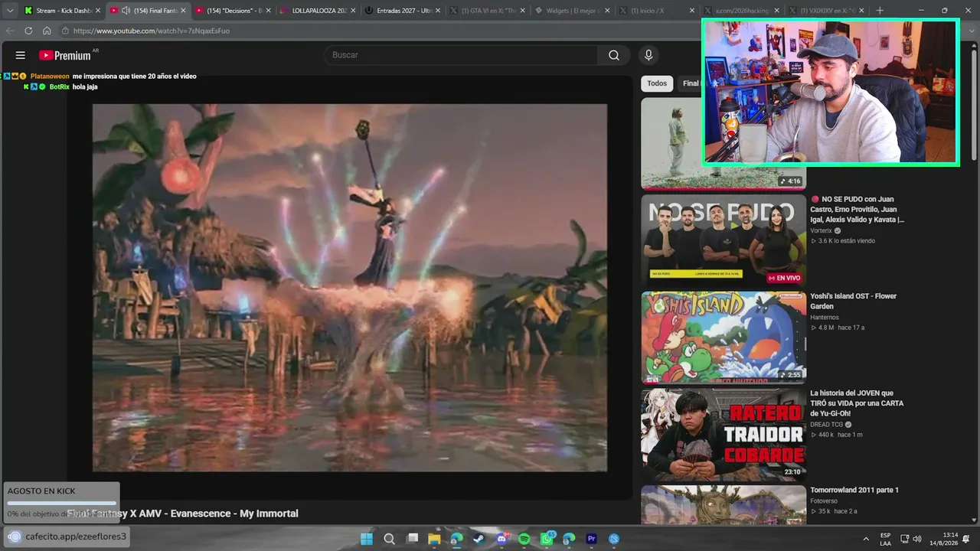The height and width of the screenshot is (551, 980).
Task: Go to YouTube Premium home logo
Action: [65, 55]
